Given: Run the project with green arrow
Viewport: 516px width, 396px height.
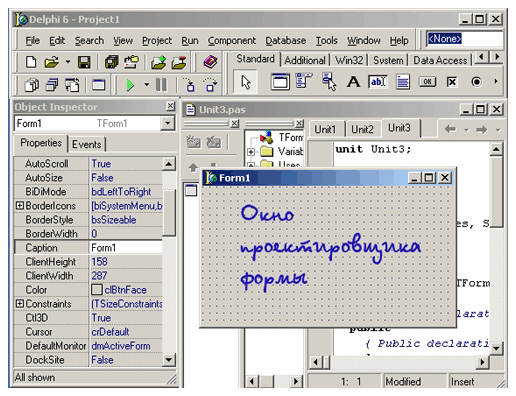Looking at the screenshot, I should pyautogui.click(x=130, y=85).
